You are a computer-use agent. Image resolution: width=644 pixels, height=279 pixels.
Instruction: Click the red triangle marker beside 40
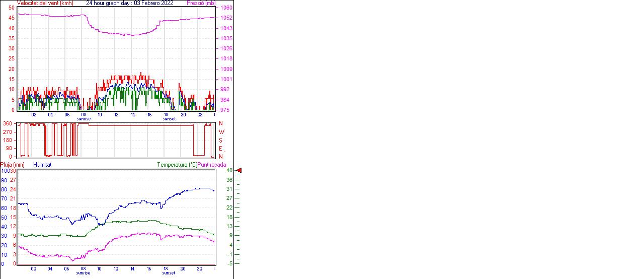[x=239, y=171]
